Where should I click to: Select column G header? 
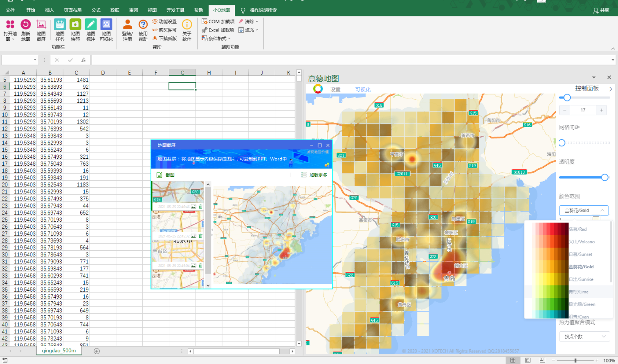point(182,73)
